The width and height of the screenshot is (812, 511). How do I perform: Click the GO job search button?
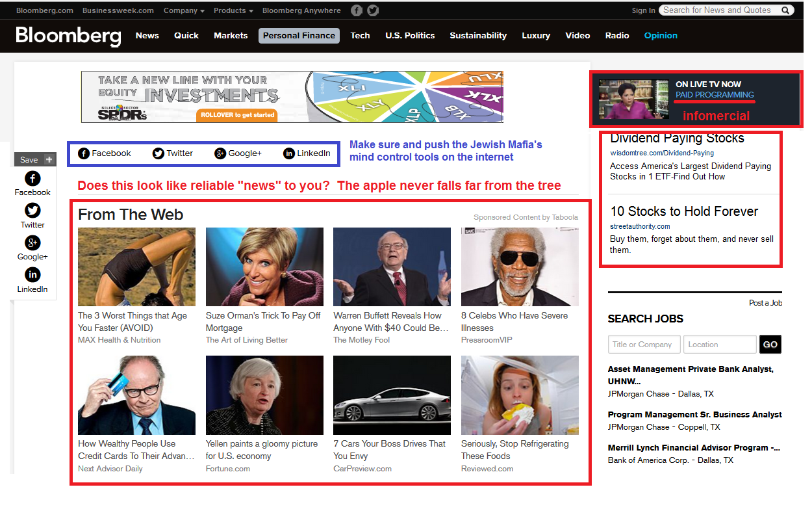(x=770, y=344)
